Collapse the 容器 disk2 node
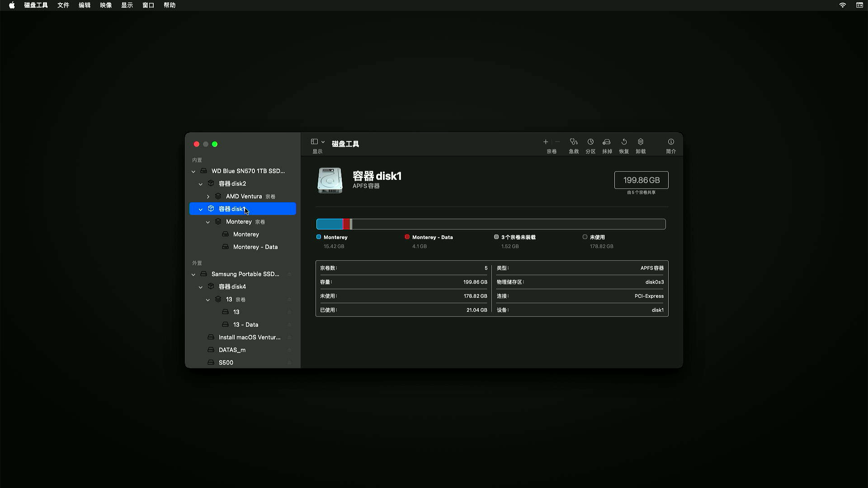The image size is (868, 488). (201, 184)
